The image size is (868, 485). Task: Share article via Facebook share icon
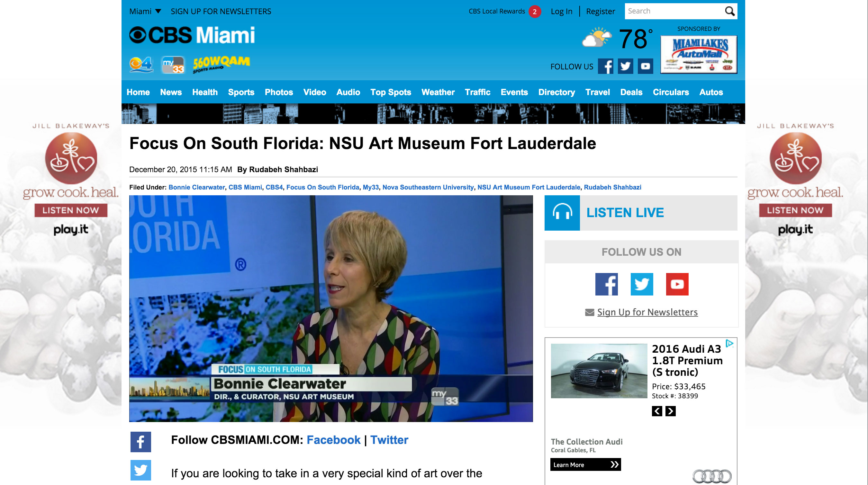coord(141,442)
